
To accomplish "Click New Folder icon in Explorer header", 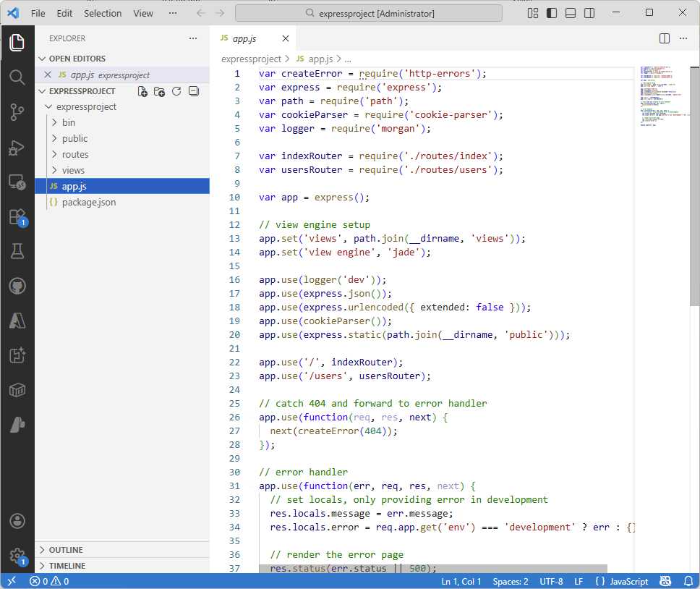I will [x=159, y=92].
